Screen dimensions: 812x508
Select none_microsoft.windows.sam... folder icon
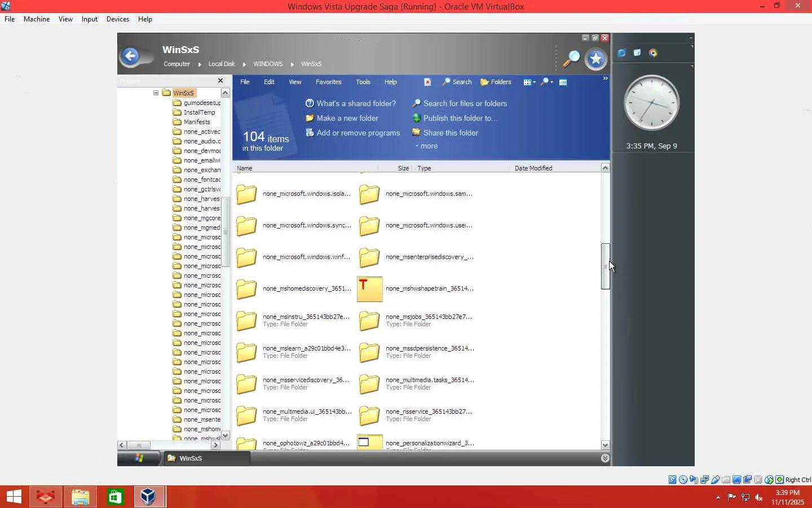coord(369,194)
